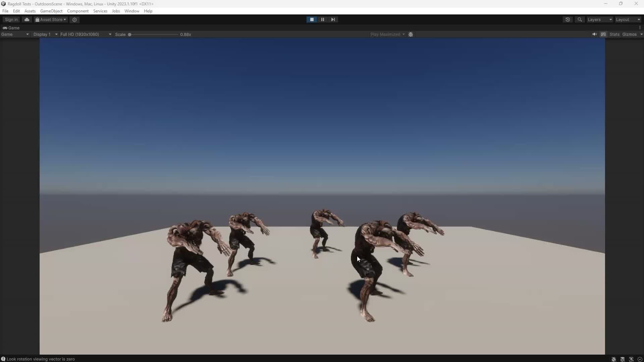The image size is (644, 362).
Task: Open the editor search tool
Action: pos(580,19)
